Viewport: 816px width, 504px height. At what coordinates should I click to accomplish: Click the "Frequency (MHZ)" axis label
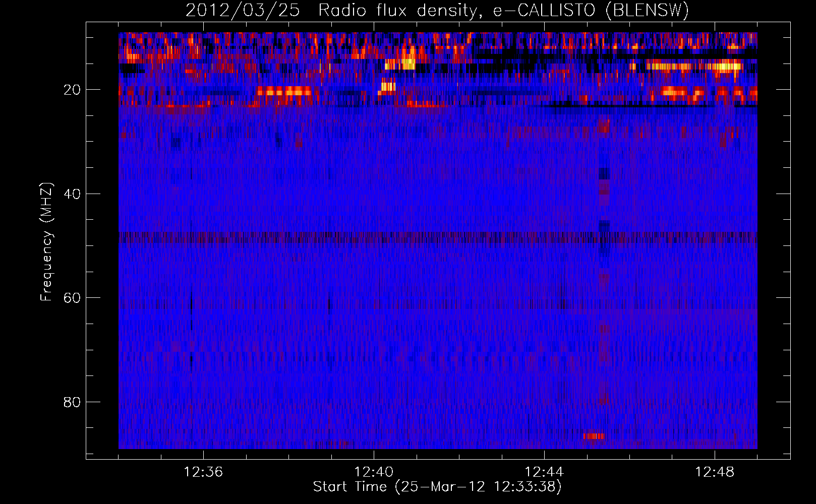pyautogui.click(x=46, y=242)
